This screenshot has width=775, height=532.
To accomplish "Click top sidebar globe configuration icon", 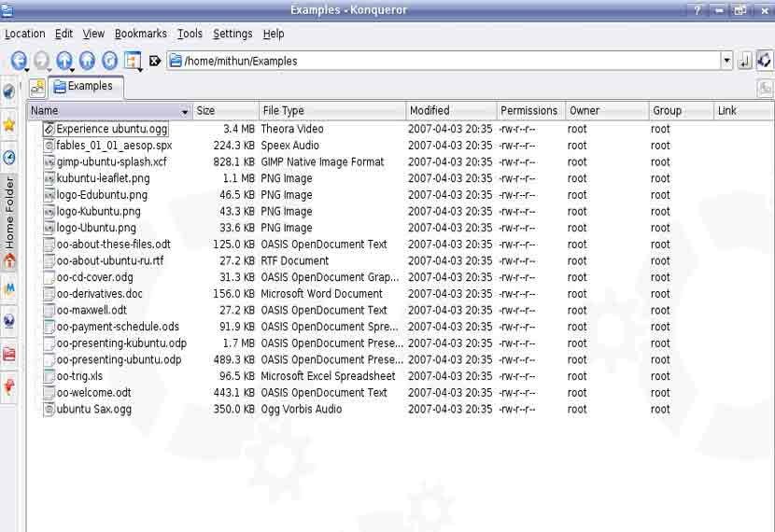I will (x=9, y=91).
